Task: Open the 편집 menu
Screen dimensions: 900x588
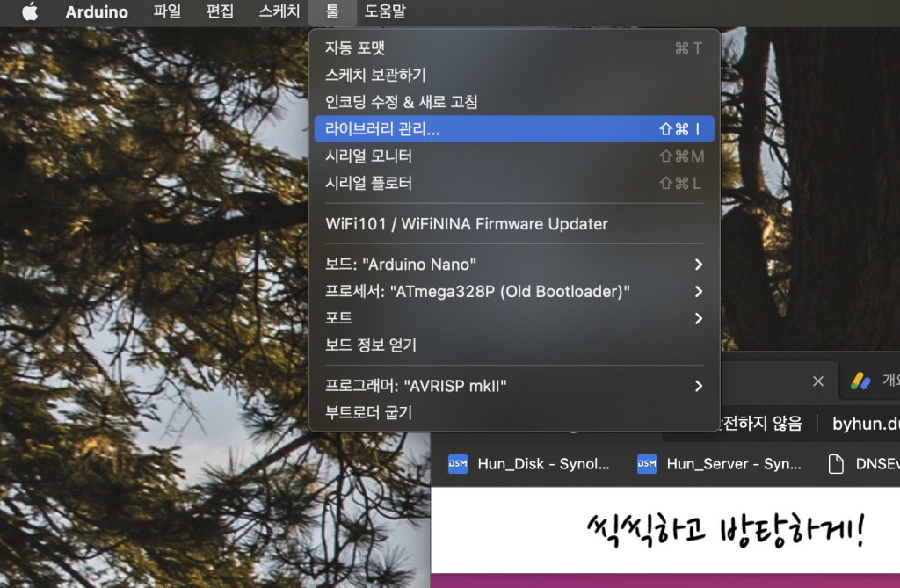Action: point(220,11)
